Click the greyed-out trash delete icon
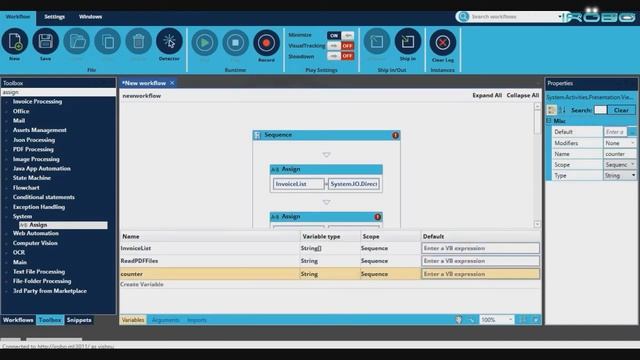640x360 pixels. coord(138,42)
